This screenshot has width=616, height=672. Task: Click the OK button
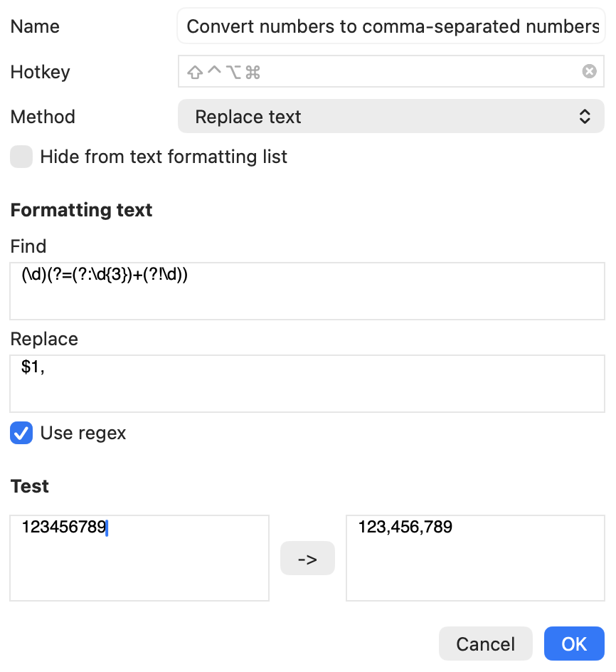[574, 644]
